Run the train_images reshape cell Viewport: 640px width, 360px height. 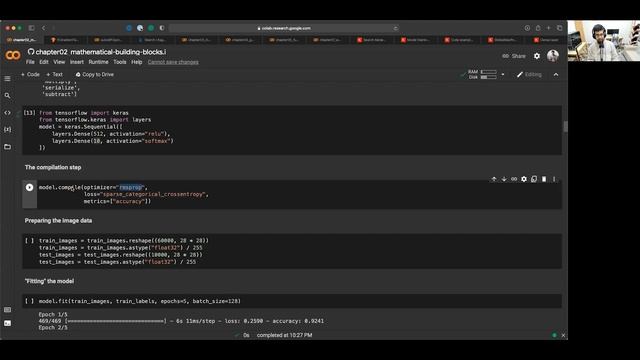point(29,241)
